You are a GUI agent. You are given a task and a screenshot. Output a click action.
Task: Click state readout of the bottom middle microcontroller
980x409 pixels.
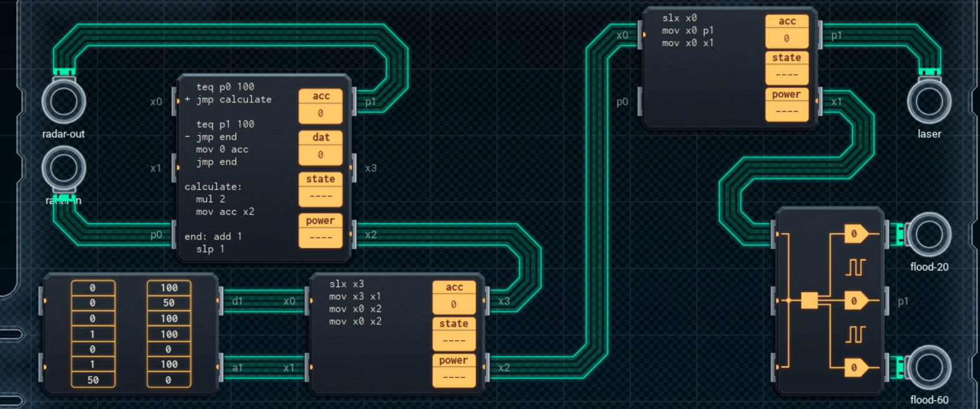[454, 340]
